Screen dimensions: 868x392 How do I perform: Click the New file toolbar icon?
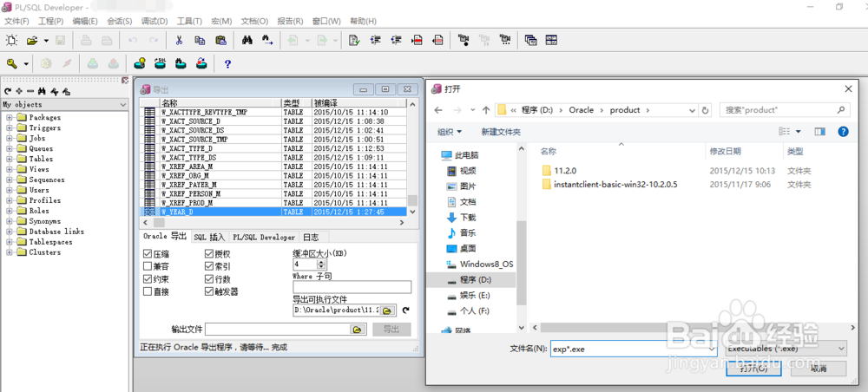[12, 41]
